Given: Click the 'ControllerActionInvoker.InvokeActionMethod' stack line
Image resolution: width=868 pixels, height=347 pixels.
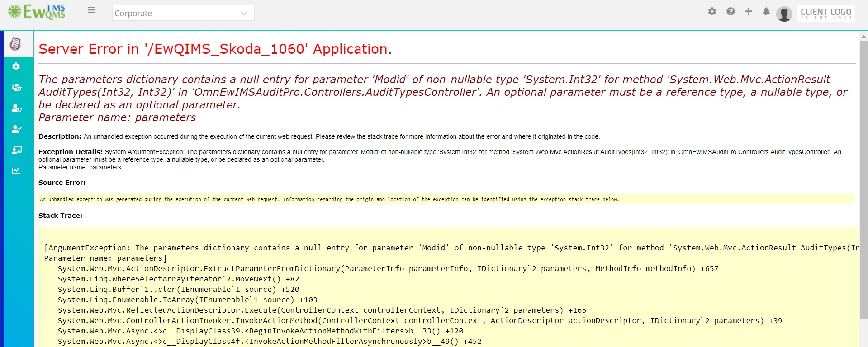Looking at the screenshot, I should [x=420, y=320].
